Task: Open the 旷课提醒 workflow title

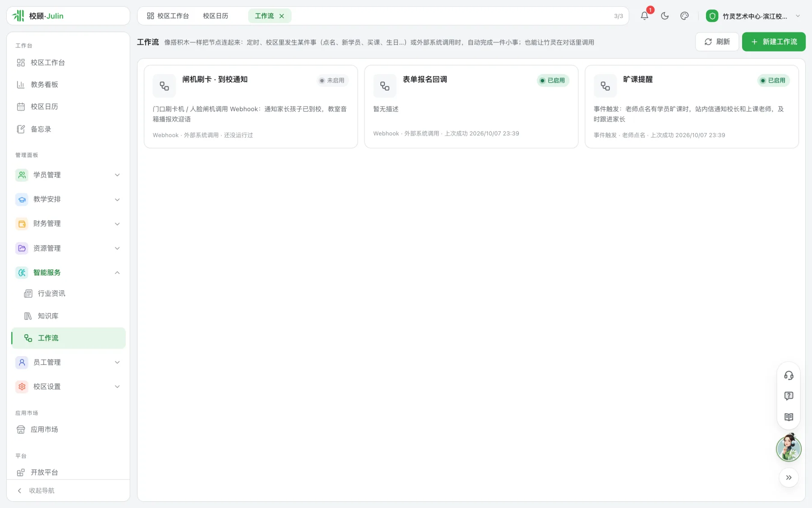Action: click(x=638, y=79)
